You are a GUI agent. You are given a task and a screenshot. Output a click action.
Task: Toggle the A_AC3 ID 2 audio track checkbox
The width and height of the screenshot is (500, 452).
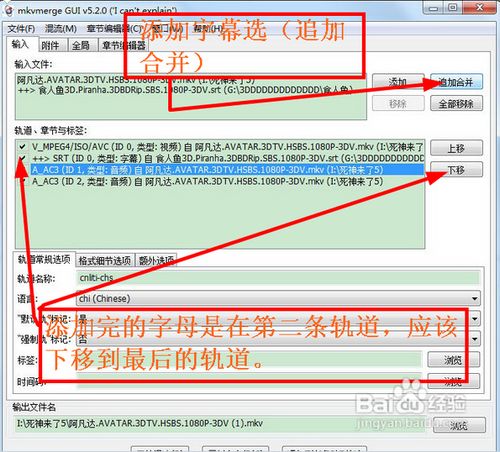point(22,182)
